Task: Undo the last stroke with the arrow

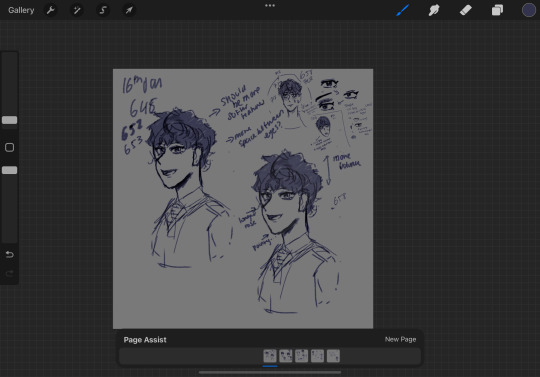Action: point(9,254)
